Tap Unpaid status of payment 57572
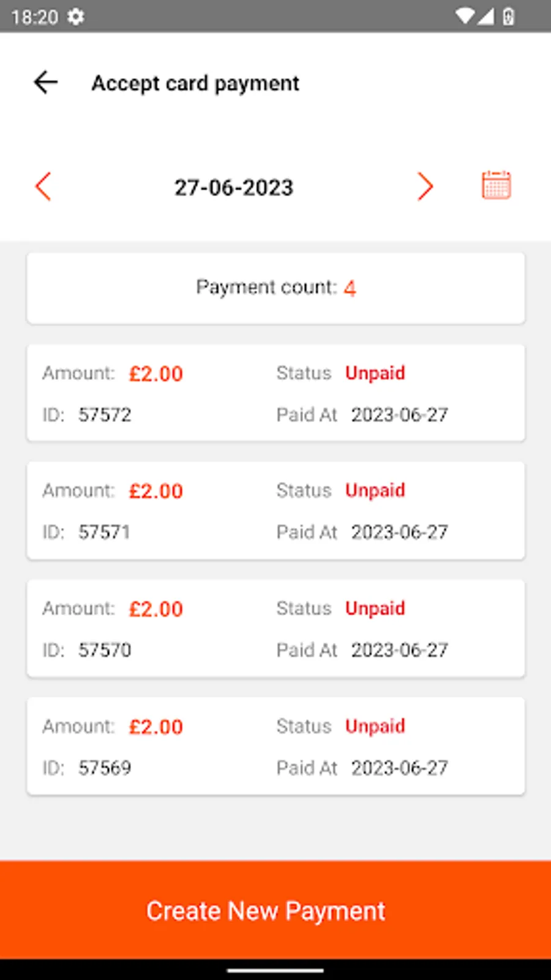Image resolution: width=551 pixels, height=980 pixels. pos(375,373)
